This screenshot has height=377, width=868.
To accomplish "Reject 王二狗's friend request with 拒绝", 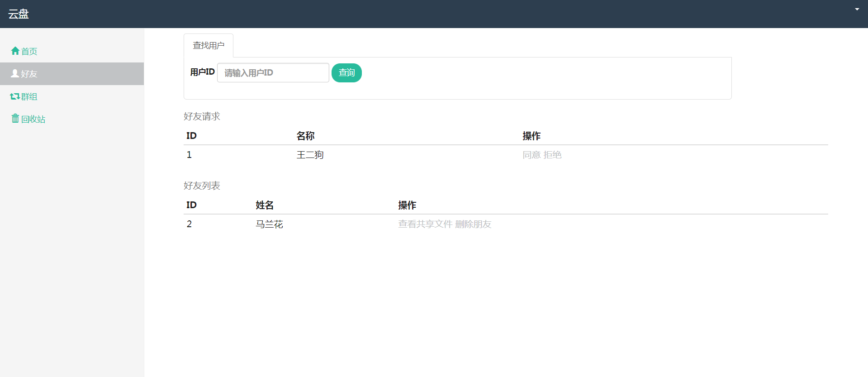I will coord(553,155).
